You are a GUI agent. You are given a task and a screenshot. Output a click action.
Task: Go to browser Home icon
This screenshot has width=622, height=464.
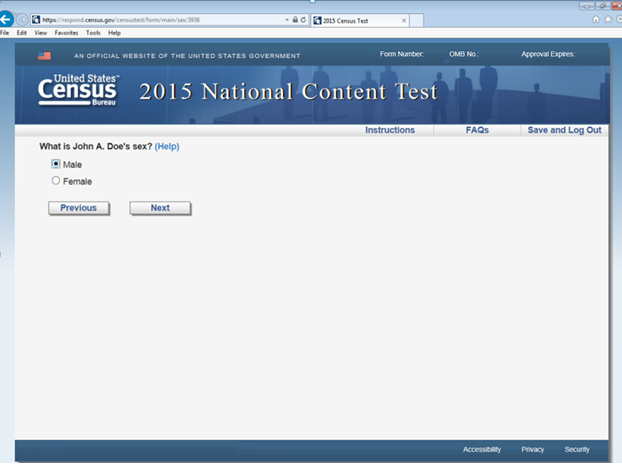pyautogui.click(x=596, y=19)
